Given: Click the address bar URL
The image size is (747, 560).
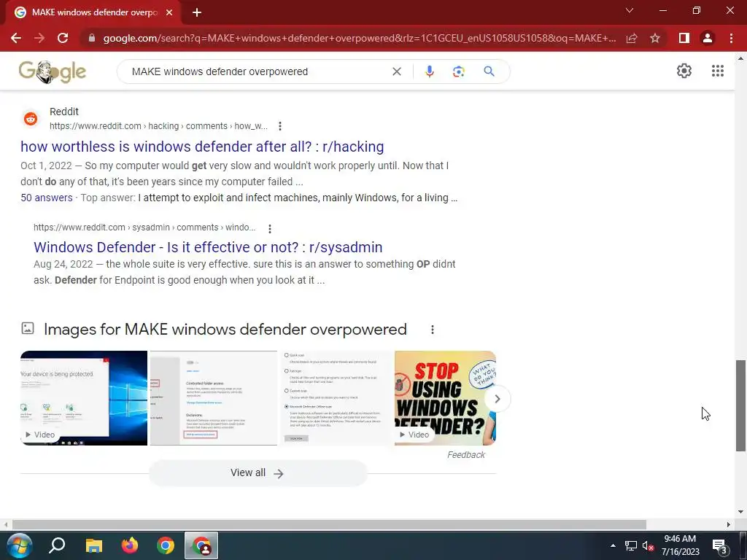Looking at the screenshot, I should (360, 38).
